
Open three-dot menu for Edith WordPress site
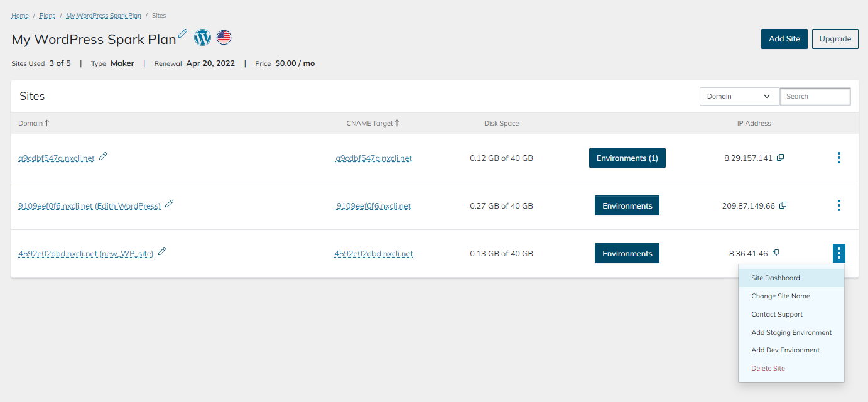click(x=839, y=205)
